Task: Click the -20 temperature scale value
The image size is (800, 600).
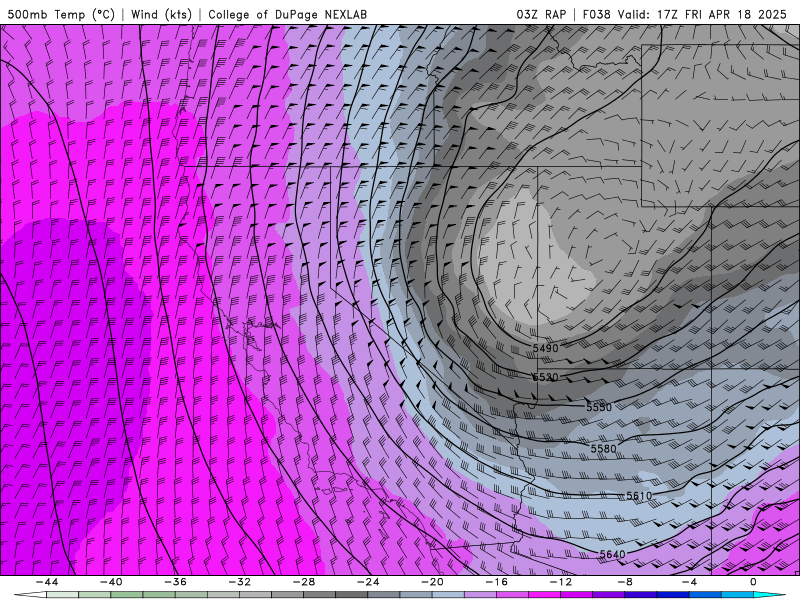Action: tap(432, 582)
